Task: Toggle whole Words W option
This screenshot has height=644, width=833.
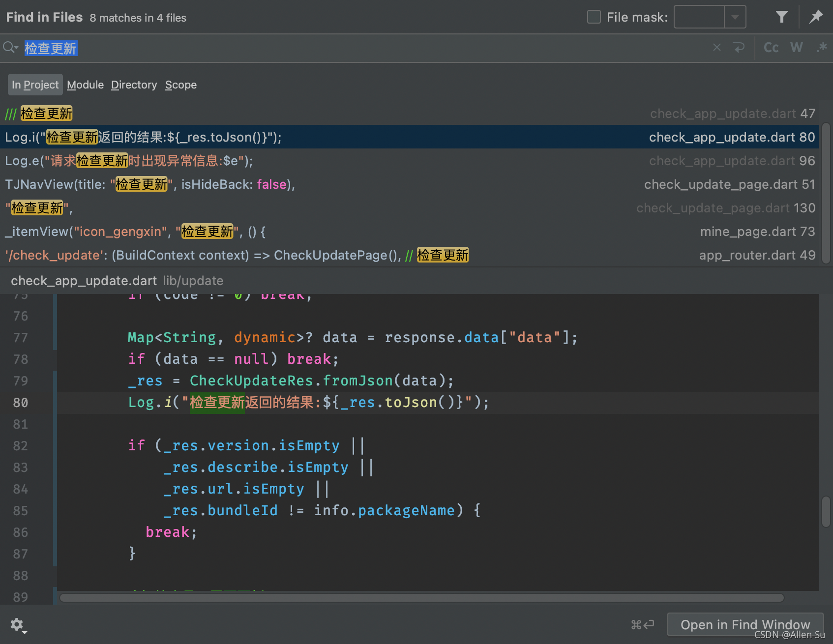Action: pos(797,48)
